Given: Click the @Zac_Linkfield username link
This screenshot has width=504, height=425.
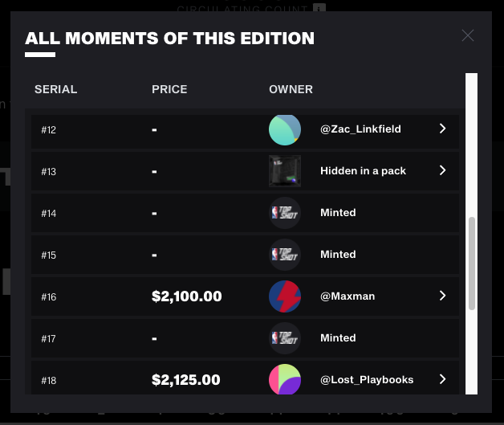Looking at the screenshot, I should [360, 129].
